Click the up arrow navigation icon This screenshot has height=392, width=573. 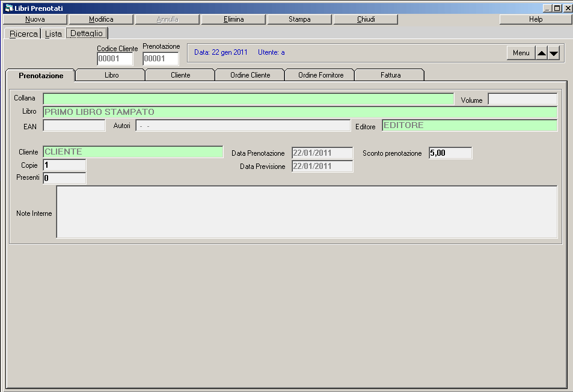pyautogui.click(x=541, y=53)
